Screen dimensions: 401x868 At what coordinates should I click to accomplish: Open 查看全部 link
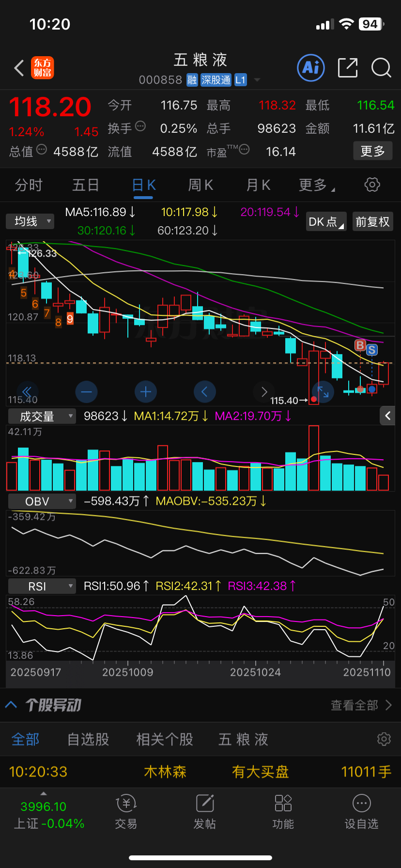[x=361, y=705]
